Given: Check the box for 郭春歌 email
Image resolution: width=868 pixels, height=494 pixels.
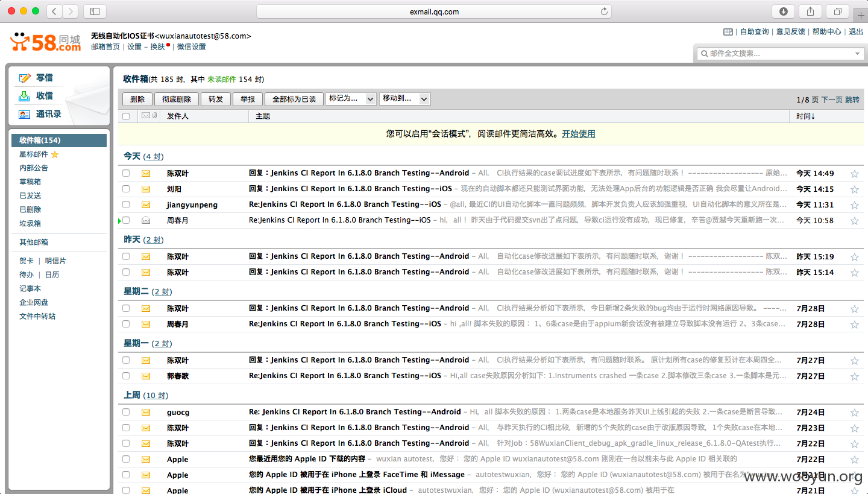Looking at the screenshot, I should (126, 376).
